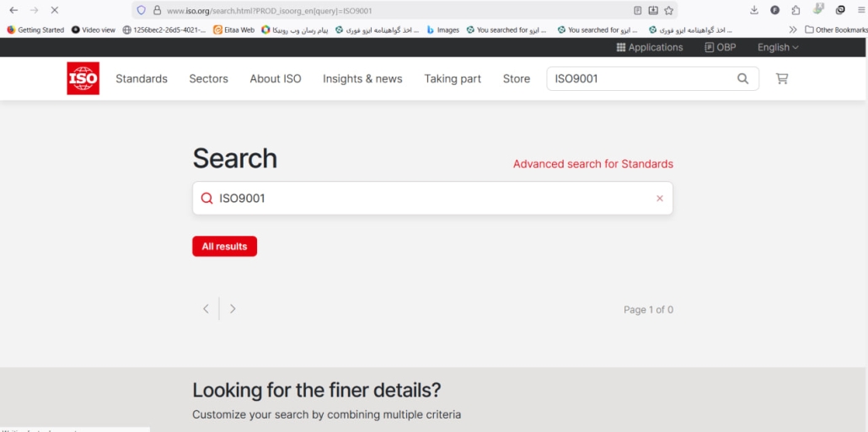
Task: Click the magnifier icon in header search
Action: point(742,78)
